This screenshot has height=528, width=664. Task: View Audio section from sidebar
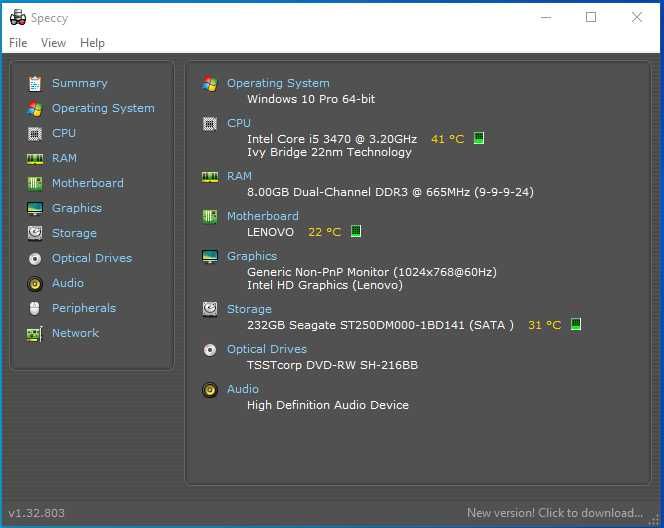pyautogui.click(x=68, y=283)
